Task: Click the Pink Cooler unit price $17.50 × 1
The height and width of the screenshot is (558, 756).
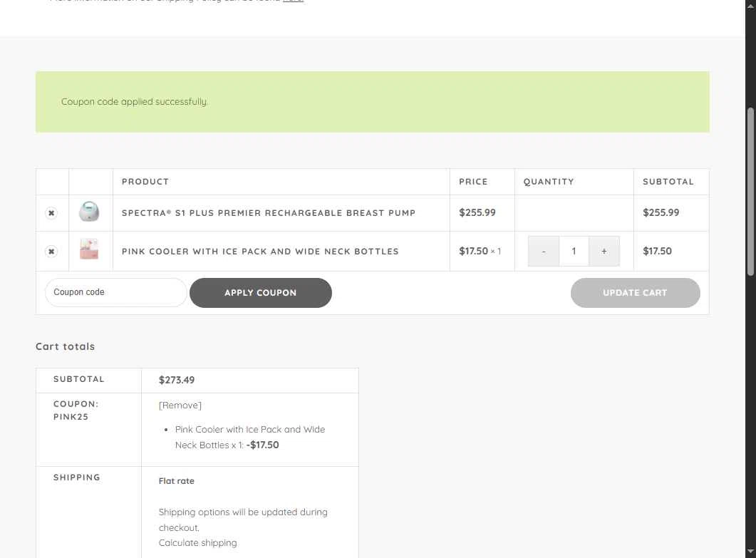Action: [x=480, y=252]
